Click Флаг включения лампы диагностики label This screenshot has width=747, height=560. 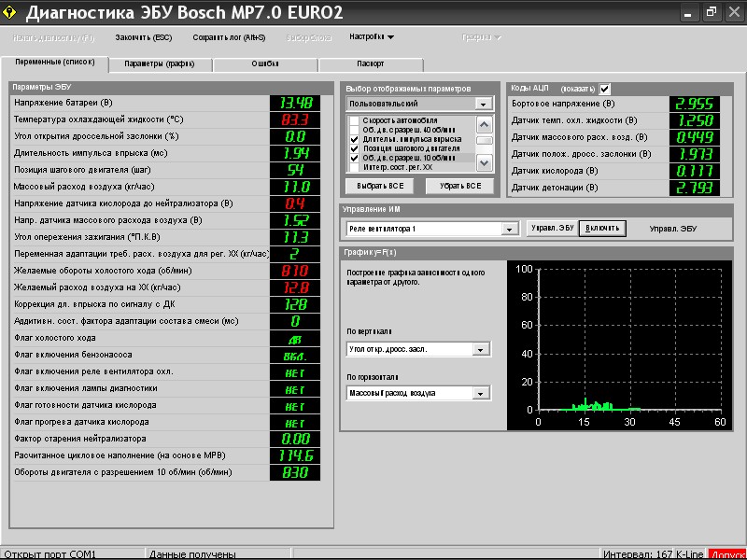click(x=86, y=388)
